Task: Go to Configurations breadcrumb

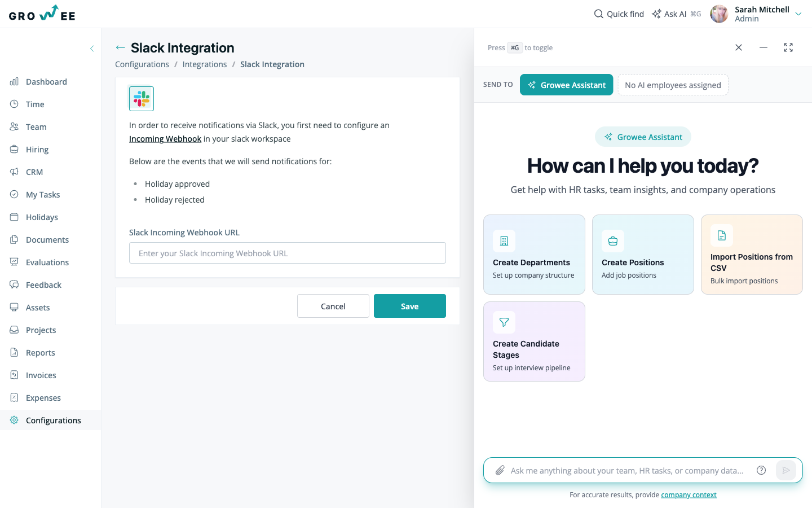Action: pyautogui.click(x=142, y=64)
